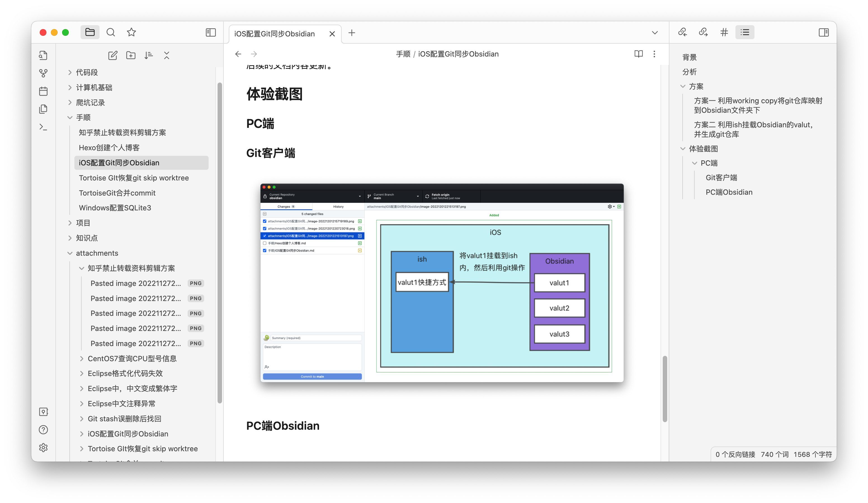
Task: Toggle the right sidebar panel icon
Action: pos(824,32)
